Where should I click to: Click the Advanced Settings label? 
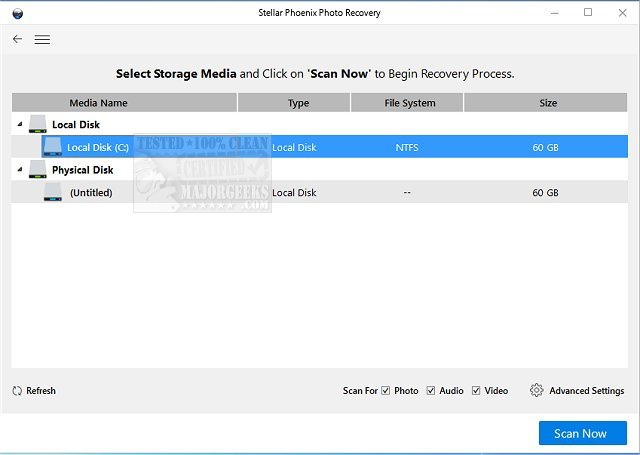click(586, 391)
